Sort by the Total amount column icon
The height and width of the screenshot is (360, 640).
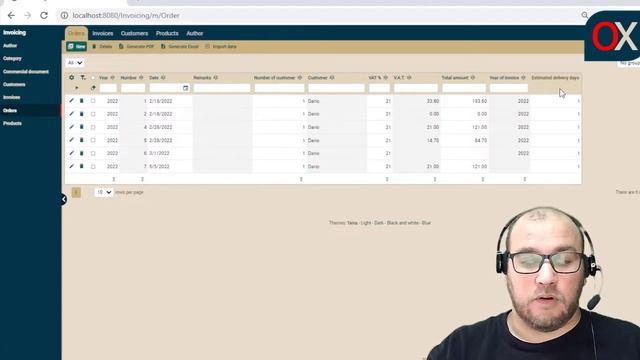tap(473, 78)
